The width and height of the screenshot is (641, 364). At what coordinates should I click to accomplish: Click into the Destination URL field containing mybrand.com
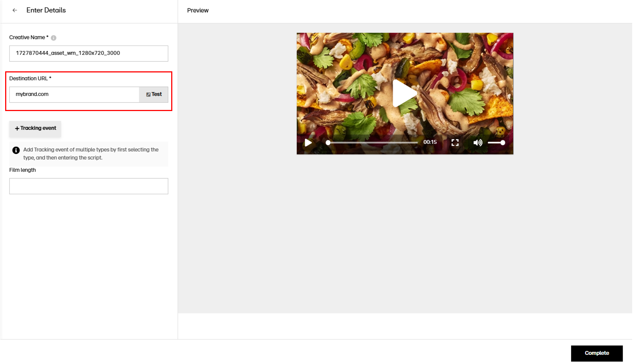click(x=74, y=94)
